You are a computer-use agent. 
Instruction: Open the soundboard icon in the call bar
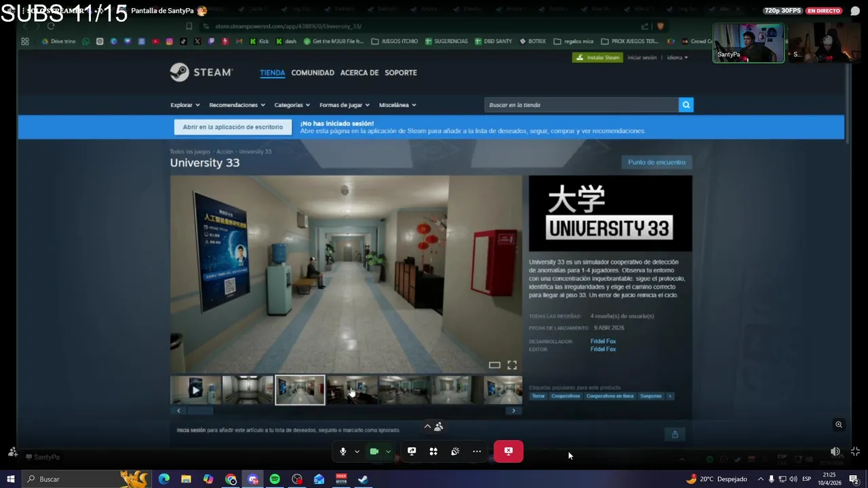[x=455, y=451]
